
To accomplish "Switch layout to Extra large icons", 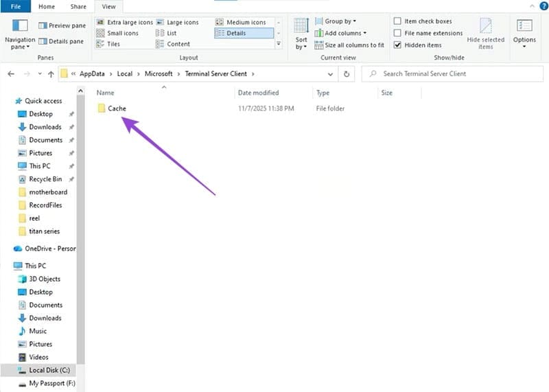I will coord(125,22).
